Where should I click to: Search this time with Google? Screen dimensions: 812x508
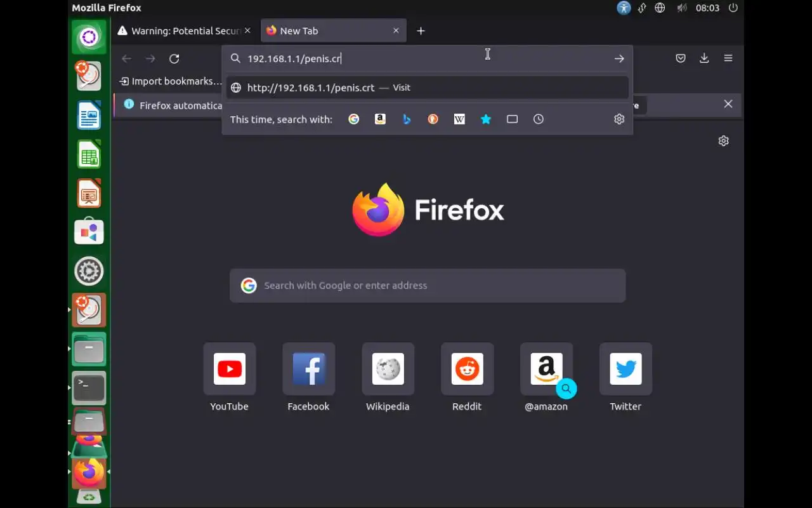pyautogui.click(x=354, y=119)
